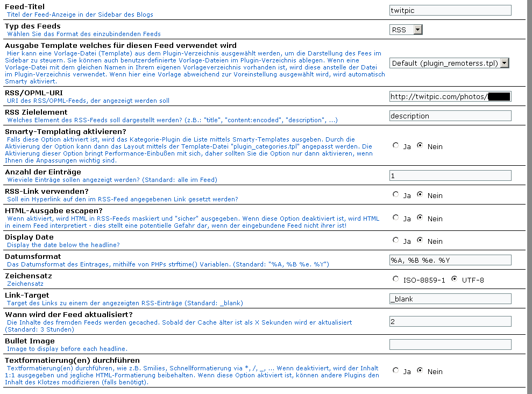The width and height of the screenshot is (532, 394).
Task: Enable Display Date option
Action: pyautogui.click(x=396, y=241)
